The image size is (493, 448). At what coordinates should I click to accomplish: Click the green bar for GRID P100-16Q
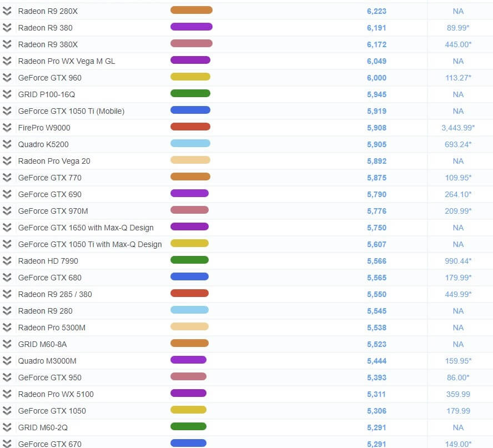[x=190, y=93]
